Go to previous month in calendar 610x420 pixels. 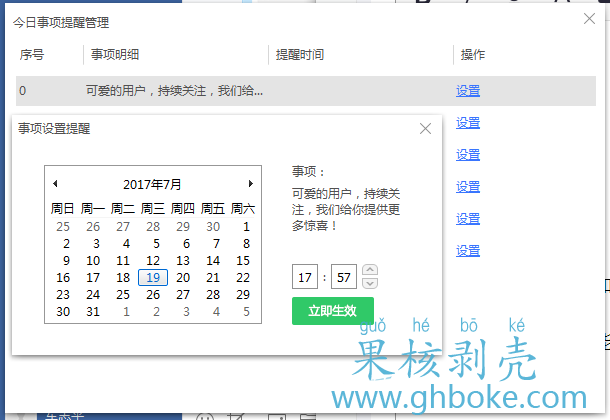(55, 184)
